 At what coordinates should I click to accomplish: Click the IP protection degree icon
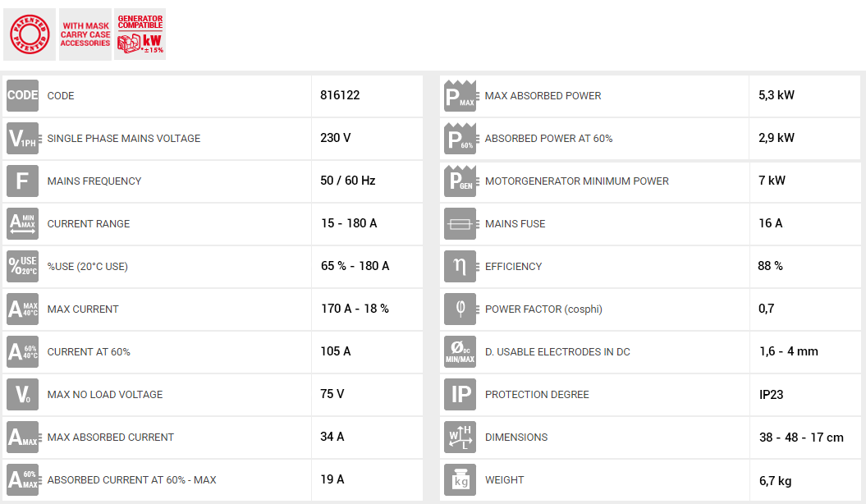click(x=460, y=394)
